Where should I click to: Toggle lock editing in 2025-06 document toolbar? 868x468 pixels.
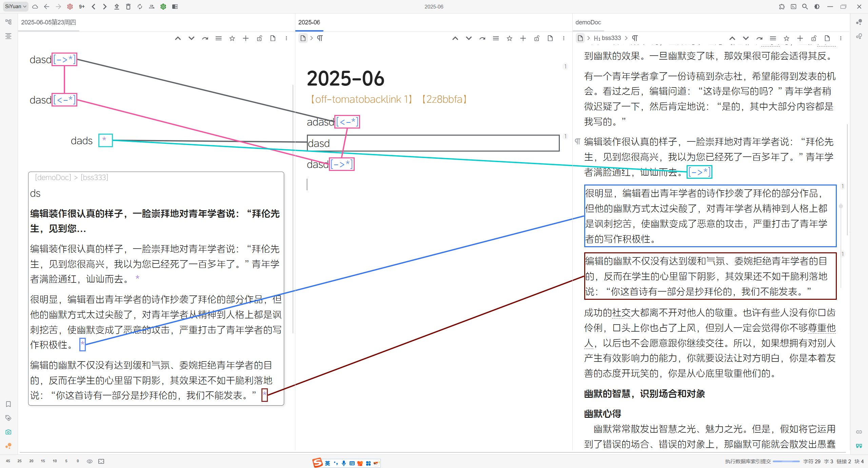point(536,38)
